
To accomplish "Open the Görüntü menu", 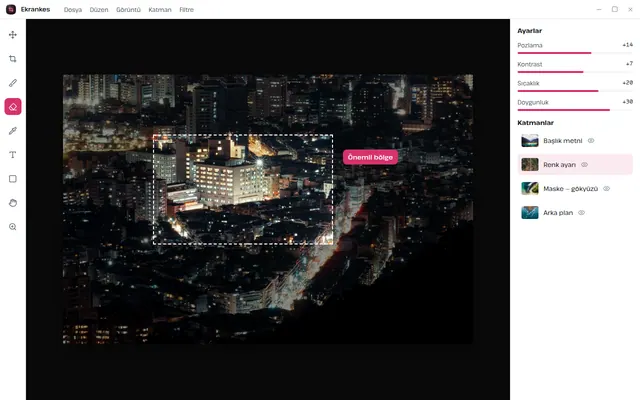I will (x=128, y=9).
